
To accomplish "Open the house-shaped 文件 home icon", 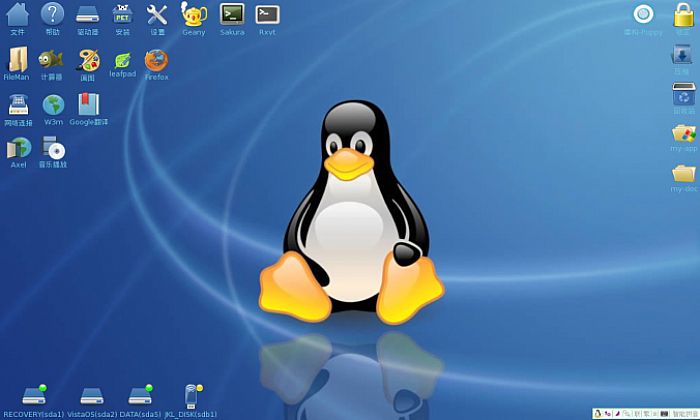I will point(18,14).
